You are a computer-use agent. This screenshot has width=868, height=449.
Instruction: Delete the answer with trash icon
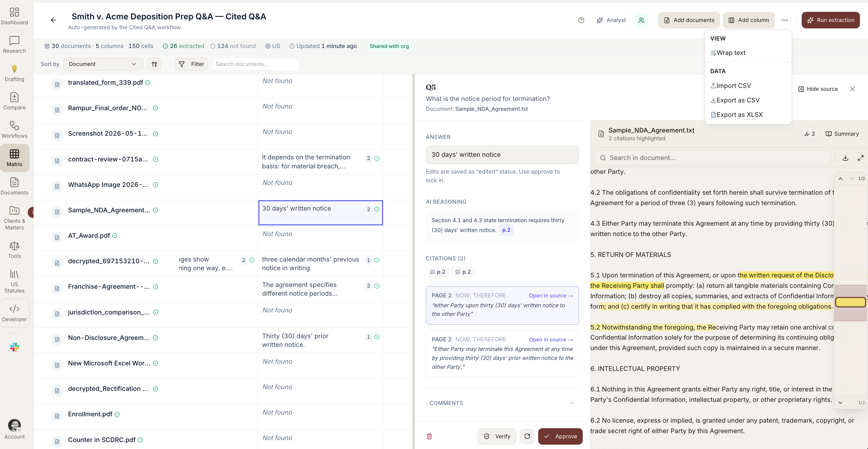coord(429,436)
